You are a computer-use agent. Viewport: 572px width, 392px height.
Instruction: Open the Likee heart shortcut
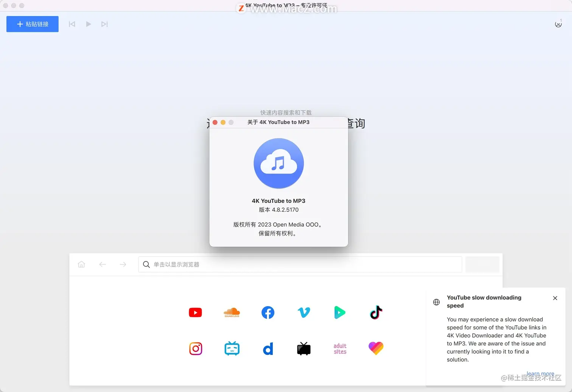click(376, 348)
